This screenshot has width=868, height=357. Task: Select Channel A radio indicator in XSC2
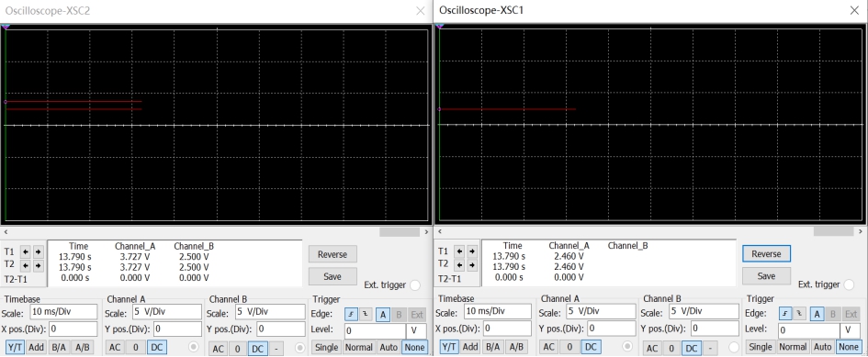(193, 347)
